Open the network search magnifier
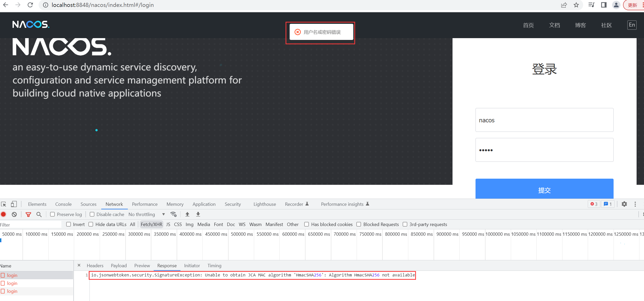Image resolution: width=644 pixels, height=301 pixels. [x=39, y=214]
